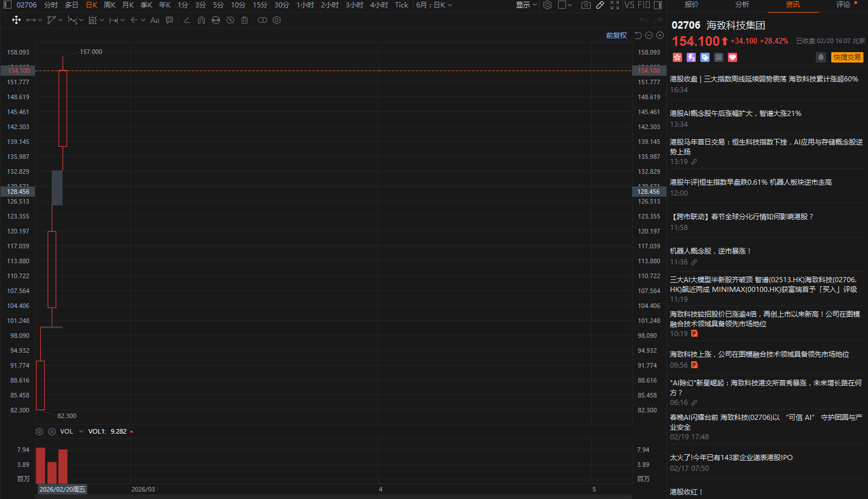Undo the last drawing action

pos(644,20)
